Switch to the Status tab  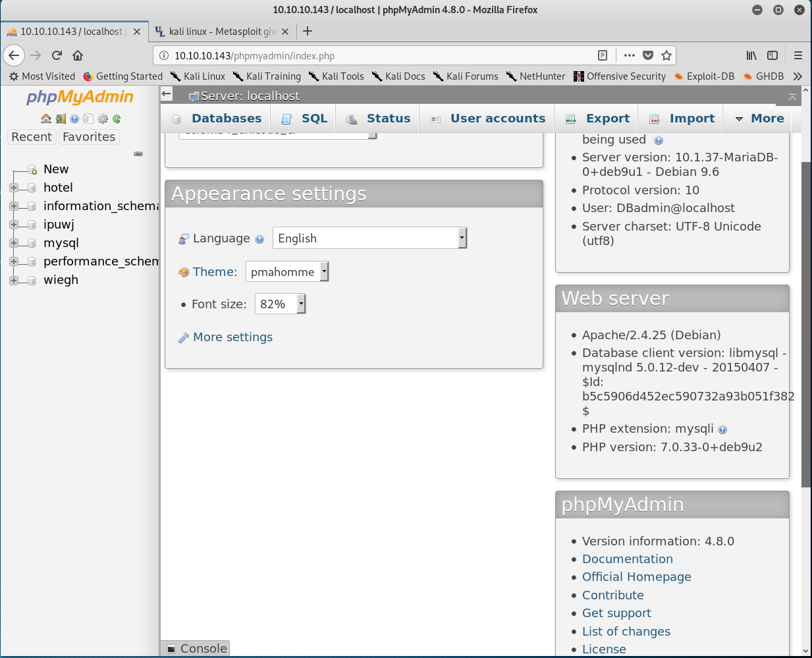(x=378, y=119)
